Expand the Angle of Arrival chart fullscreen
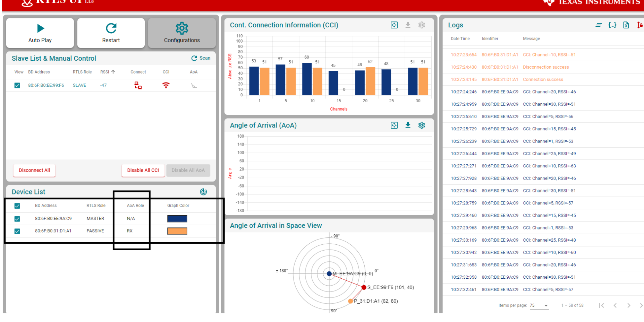 point(394,125)
